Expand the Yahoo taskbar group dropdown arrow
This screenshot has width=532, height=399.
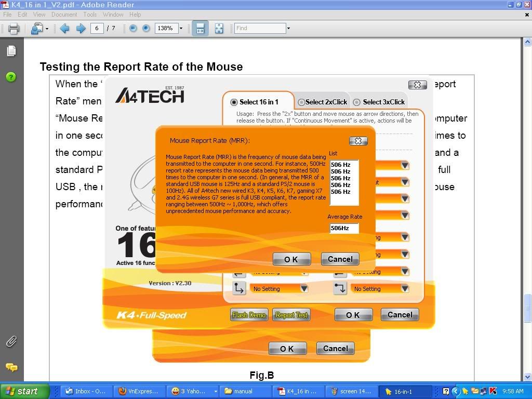coord(215,391)
